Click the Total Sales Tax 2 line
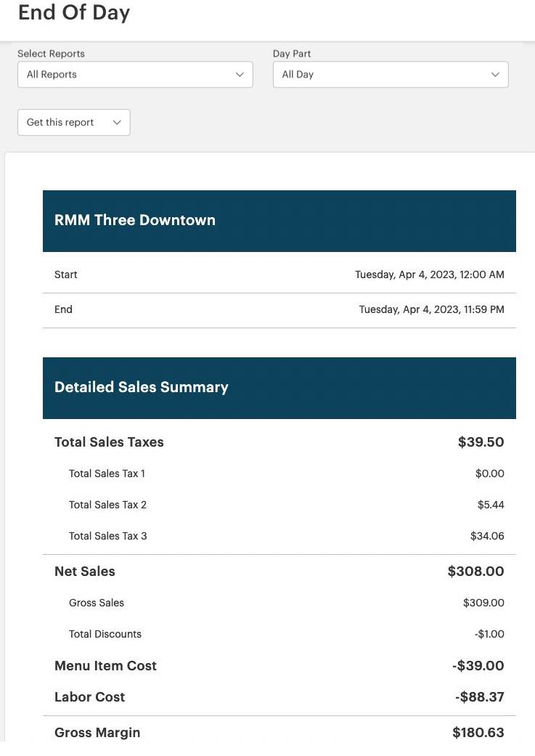Image resolution: width=535 pixels, height=756 pixels. click(107, 505)
